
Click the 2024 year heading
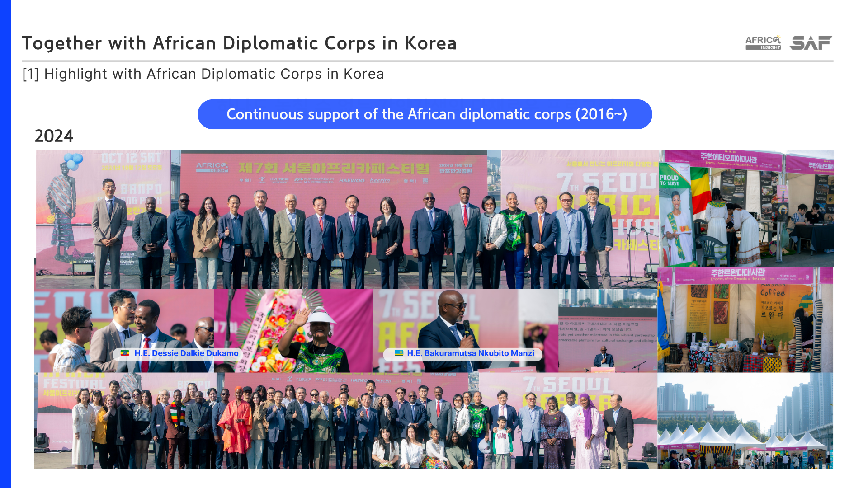pos(54,136)
